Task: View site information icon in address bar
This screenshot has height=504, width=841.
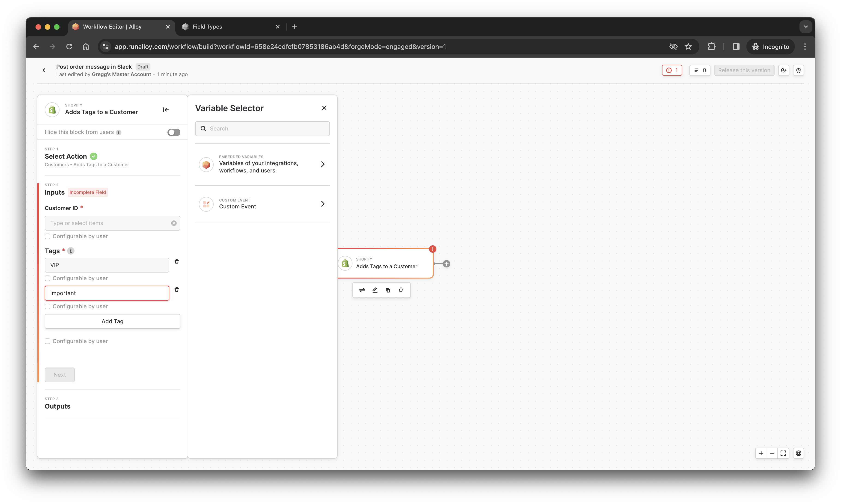Action: pos(106,47)
